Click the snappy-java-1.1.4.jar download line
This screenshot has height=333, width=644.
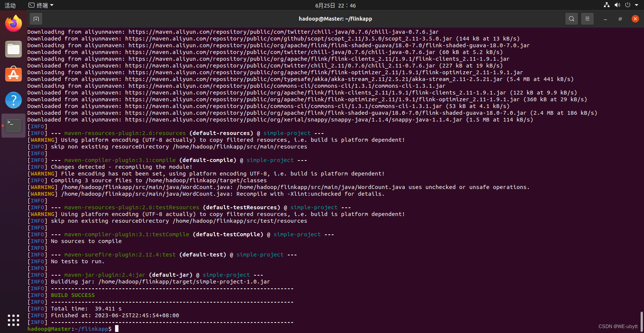280,120
